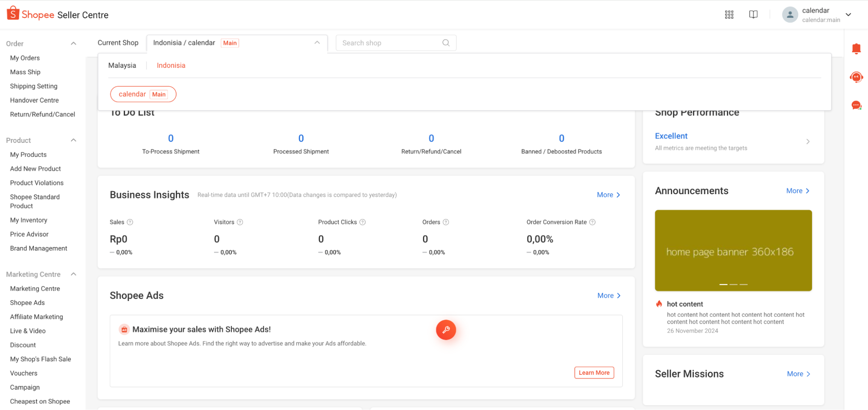Select the second carousel dot under the banner
The image size is (868, 410).
[733, 284]
